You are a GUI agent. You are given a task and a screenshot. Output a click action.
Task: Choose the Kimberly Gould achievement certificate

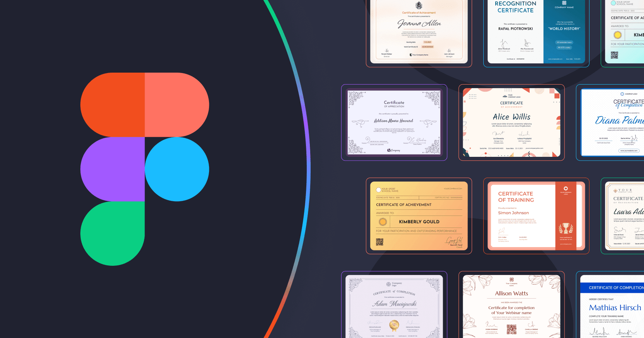(x=419, y=216)
